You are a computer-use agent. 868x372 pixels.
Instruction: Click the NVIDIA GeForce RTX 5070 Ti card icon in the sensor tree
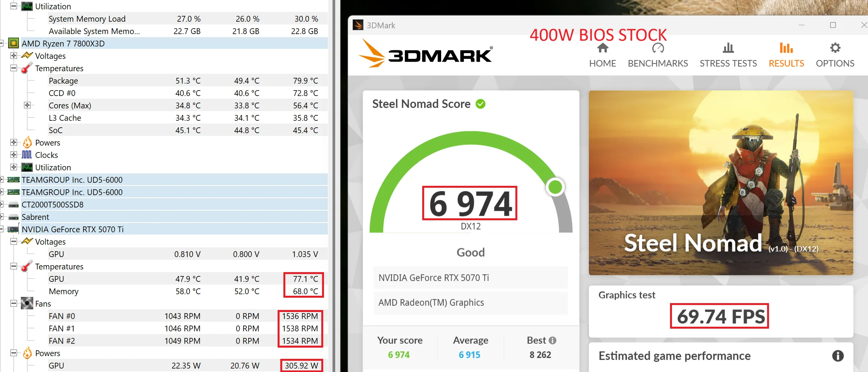(x=14, y=229)
